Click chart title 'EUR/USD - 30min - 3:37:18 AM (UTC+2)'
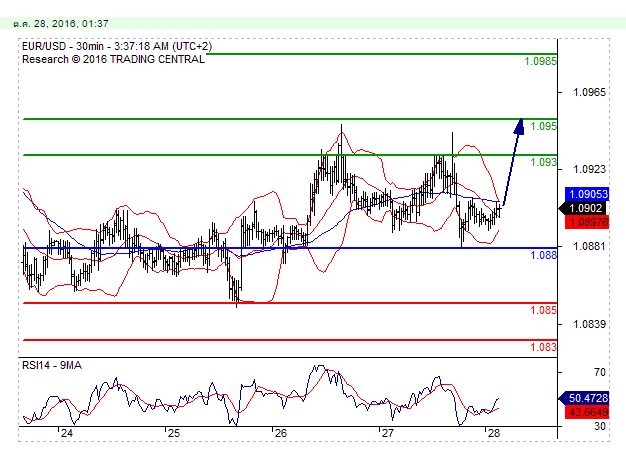 pos(117,46)
